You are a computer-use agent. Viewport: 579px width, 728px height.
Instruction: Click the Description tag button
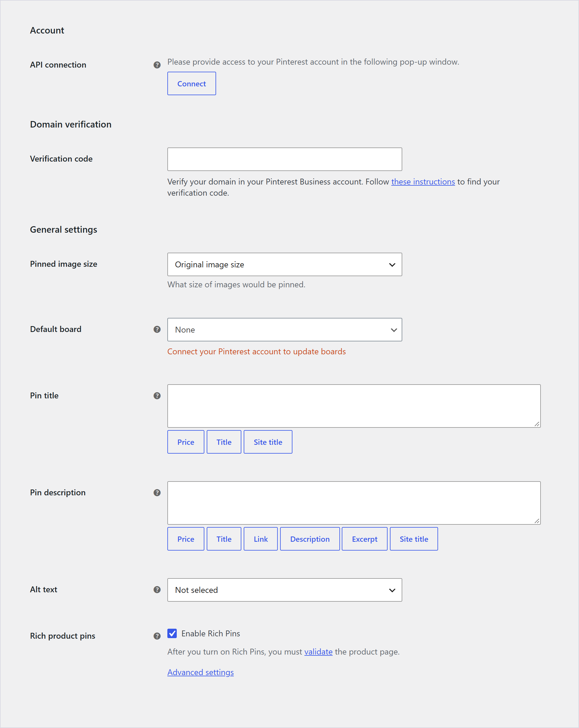pos(310,539)
